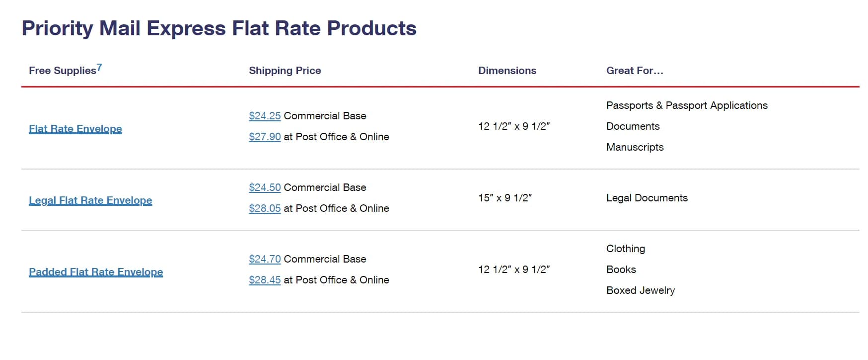The height and width of the screenshot is (360, 868).
Task: Click the 15" x 9 1/2" dimension text
Action: [505, 197]
